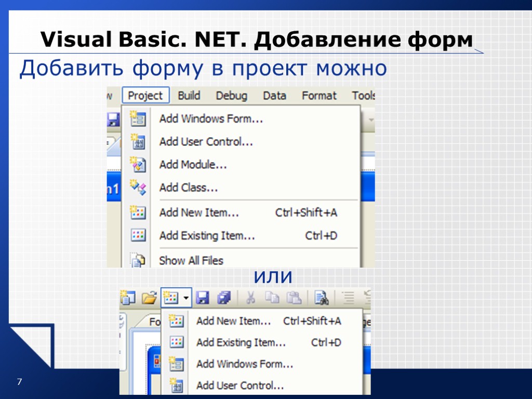
Task: Click Add New Item icon in dropdown list
Action: pyautogui.click(x=176, y=321)
